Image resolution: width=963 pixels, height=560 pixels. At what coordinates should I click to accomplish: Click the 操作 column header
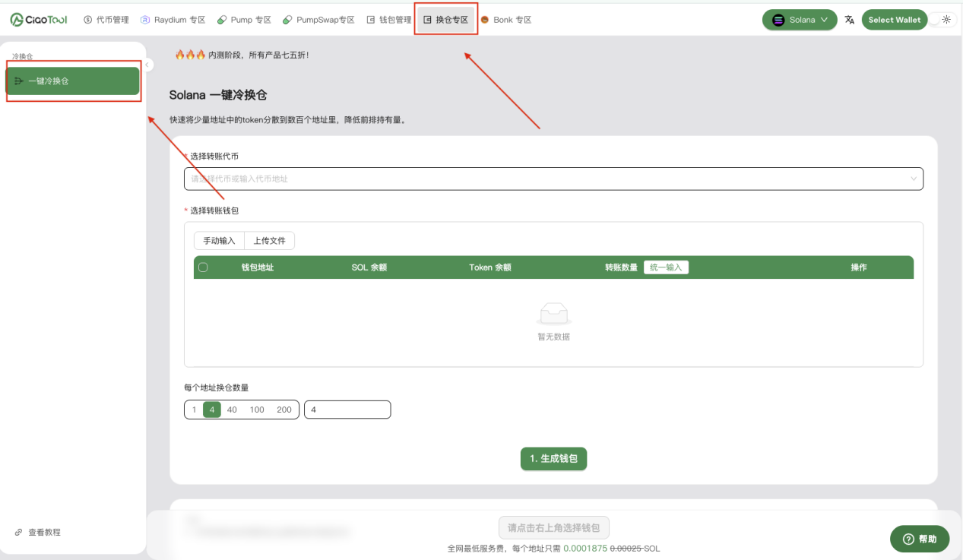(859, 267)
